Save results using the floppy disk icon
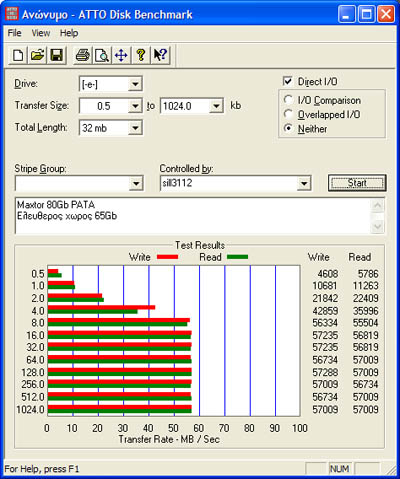 [x=56, y=55]
